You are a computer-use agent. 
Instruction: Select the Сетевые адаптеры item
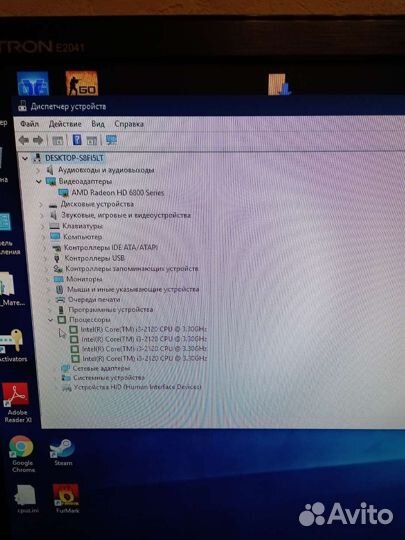pos(101,368)
